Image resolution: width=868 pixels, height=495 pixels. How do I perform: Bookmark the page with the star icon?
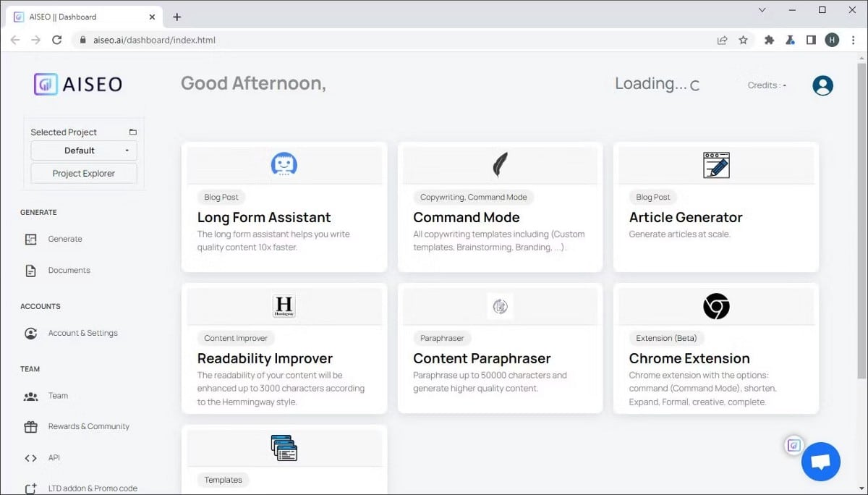coord(744,40)
